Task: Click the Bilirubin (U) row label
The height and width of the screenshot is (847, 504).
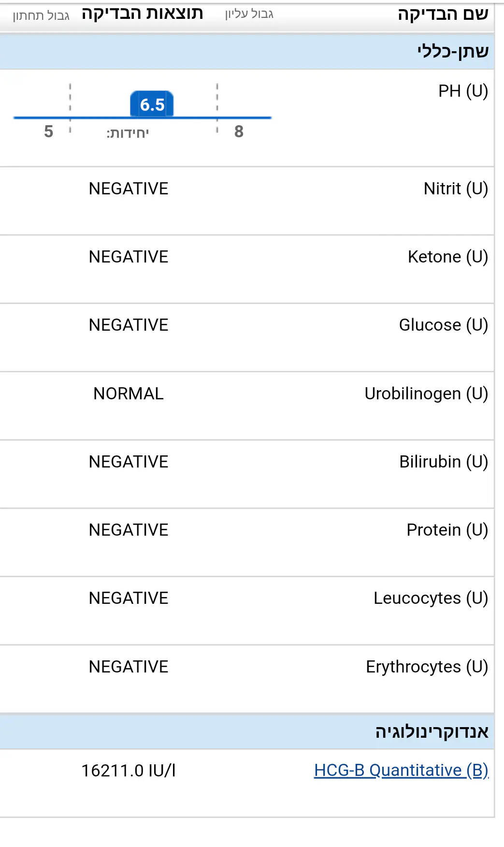Action: click(443, 462)
